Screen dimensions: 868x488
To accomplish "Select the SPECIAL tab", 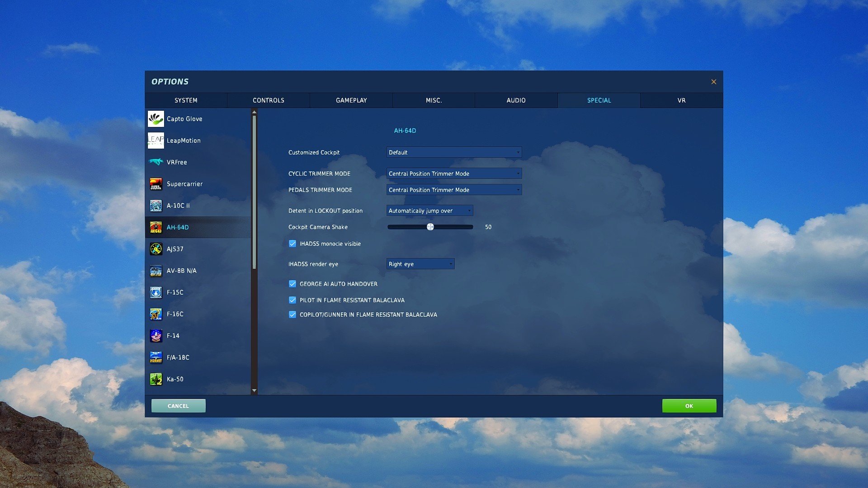I will [x=599, y=100].
